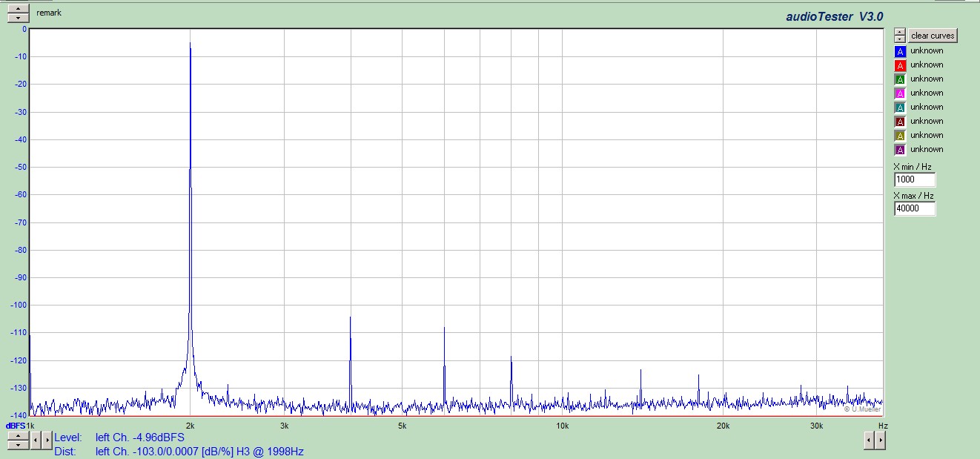Click the unknown label beside magenta curve

tap(927, 93)
